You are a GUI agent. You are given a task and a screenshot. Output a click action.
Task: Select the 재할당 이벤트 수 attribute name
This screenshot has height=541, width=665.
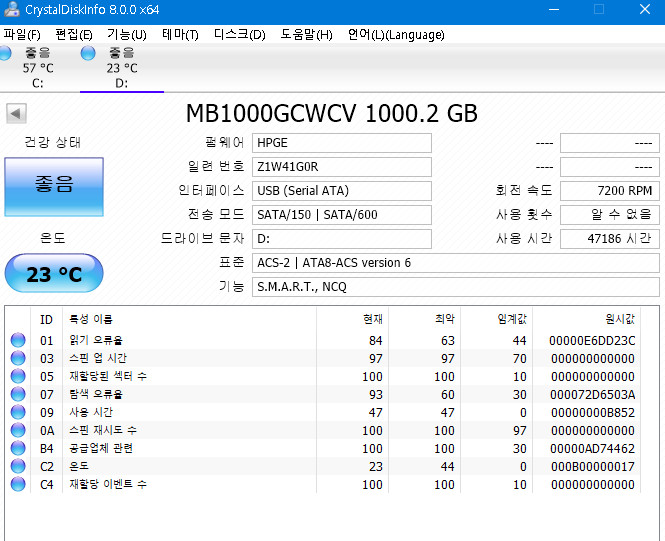pyautogui.click(x=108, y=484)
